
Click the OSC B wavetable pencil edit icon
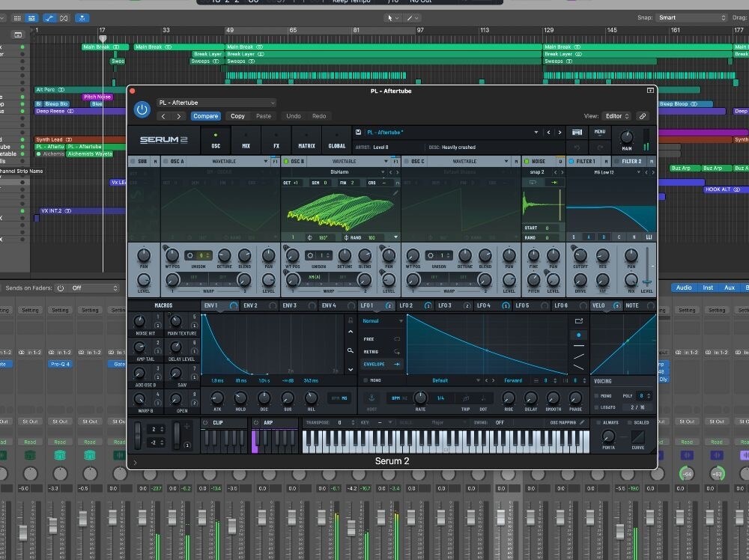395,193
